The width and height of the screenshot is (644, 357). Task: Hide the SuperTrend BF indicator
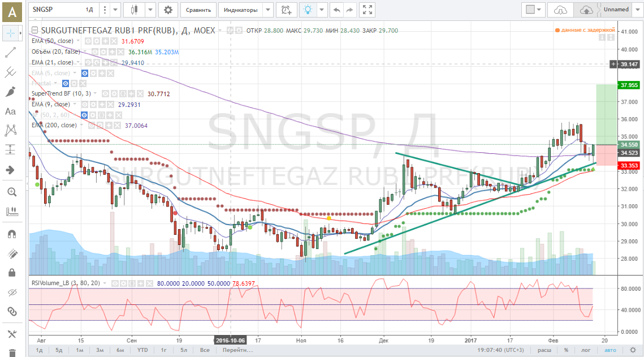tap(105, 94)
